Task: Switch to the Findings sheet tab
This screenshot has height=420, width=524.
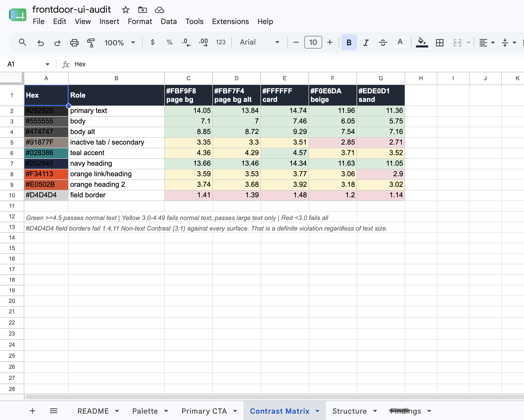Action: pyautogui.click(x=405, y=411)
